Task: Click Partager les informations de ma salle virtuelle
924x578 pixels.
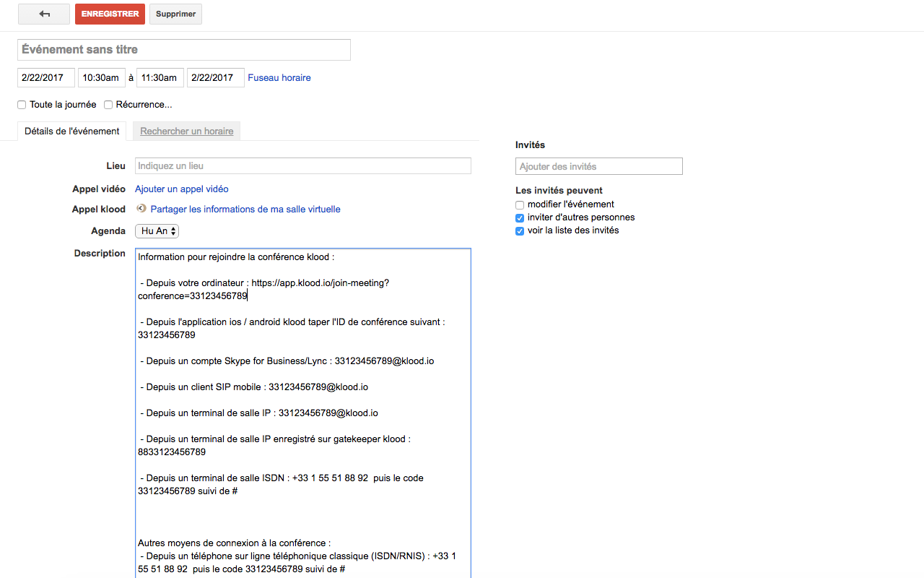Action: pos(245,210)
